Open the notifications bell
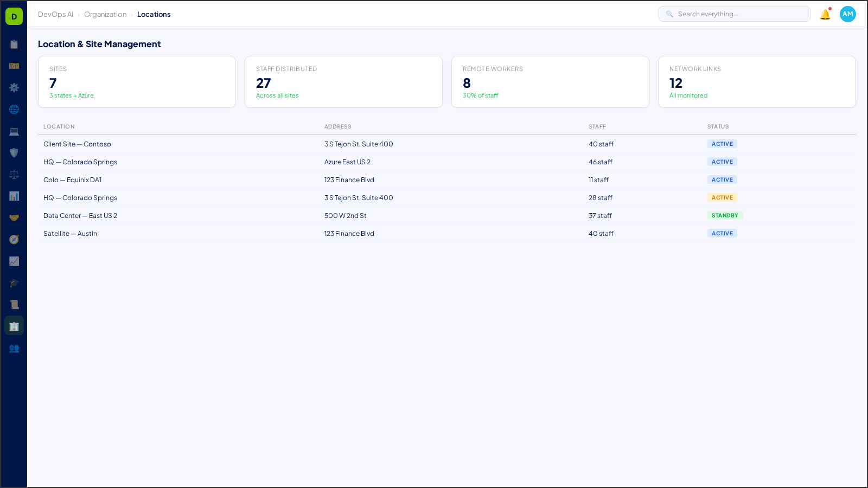 [x=825, y=14]
